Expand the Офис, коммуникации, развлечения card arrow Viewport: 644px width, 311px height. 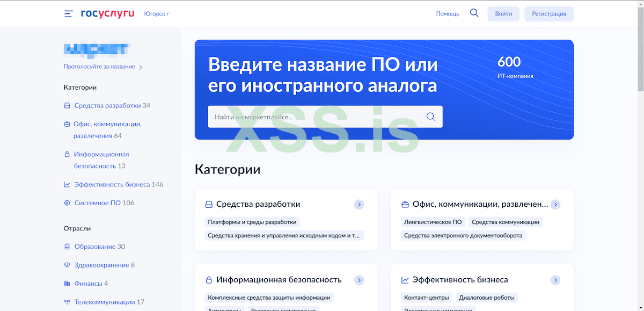(x=555, y=204)
